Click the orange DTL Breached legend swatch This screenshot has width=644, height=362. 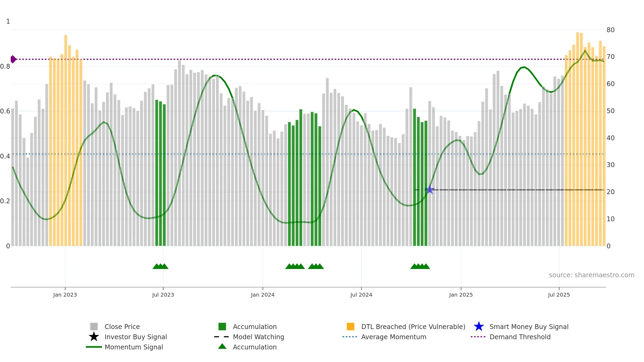point(350,327)
